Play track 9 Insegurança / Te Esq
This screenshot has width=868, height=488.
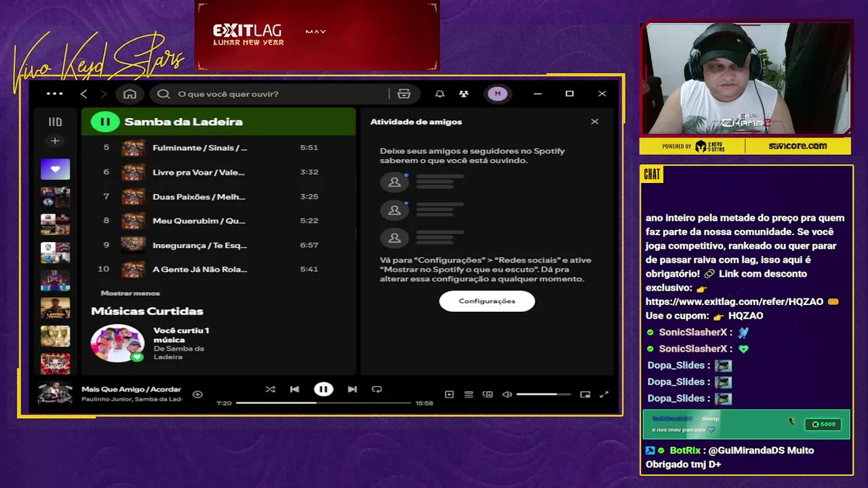coord(218,245)
